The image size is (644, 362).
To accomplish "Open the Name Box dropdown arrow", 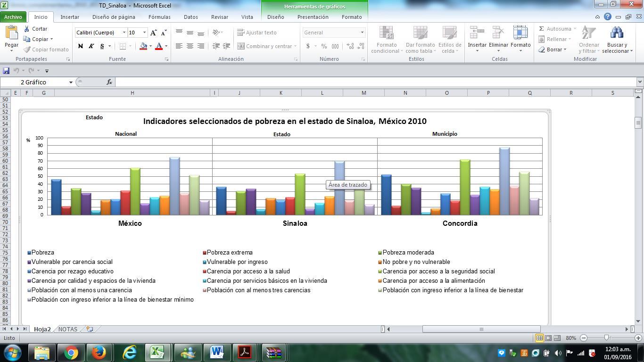I will pos(71,82).
